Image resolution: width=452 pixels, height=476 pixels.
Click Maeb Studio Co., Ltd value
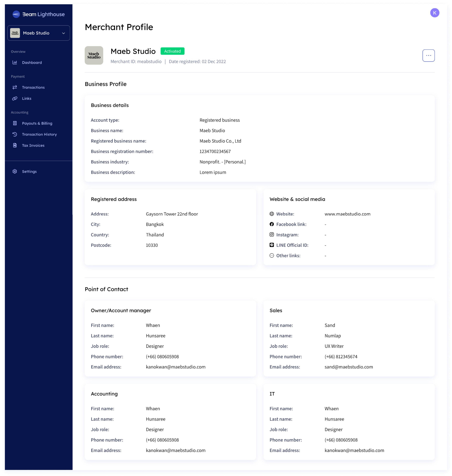pyautogui.click(x=220, y=141)
